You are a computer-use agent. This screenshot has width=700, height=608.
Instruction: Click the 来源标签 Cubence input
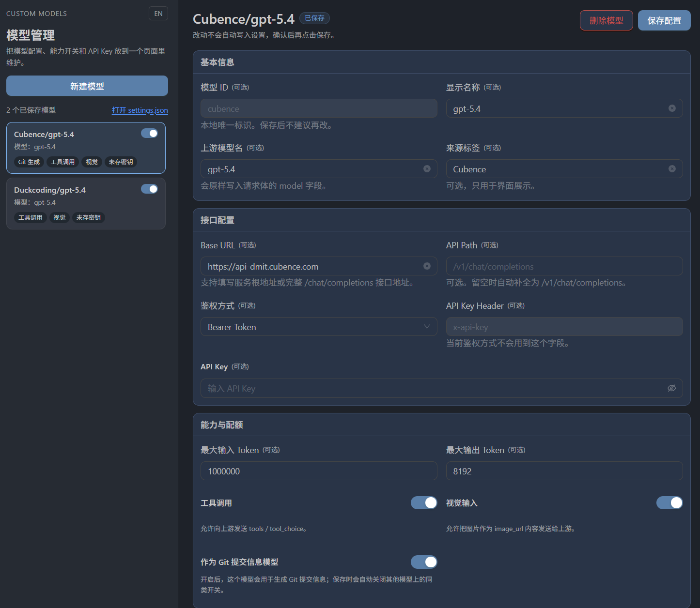[564, 169]
